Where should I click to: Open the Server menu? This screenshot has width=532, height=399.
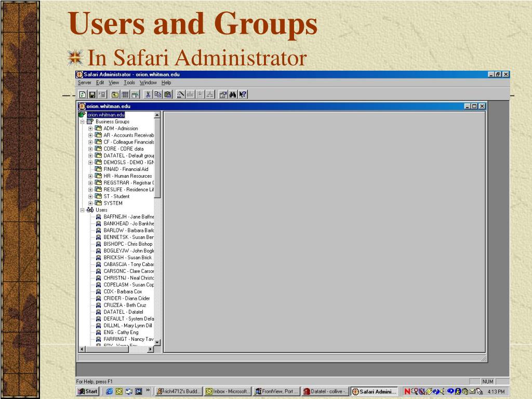pyautogui.click(x=85, y=83)
